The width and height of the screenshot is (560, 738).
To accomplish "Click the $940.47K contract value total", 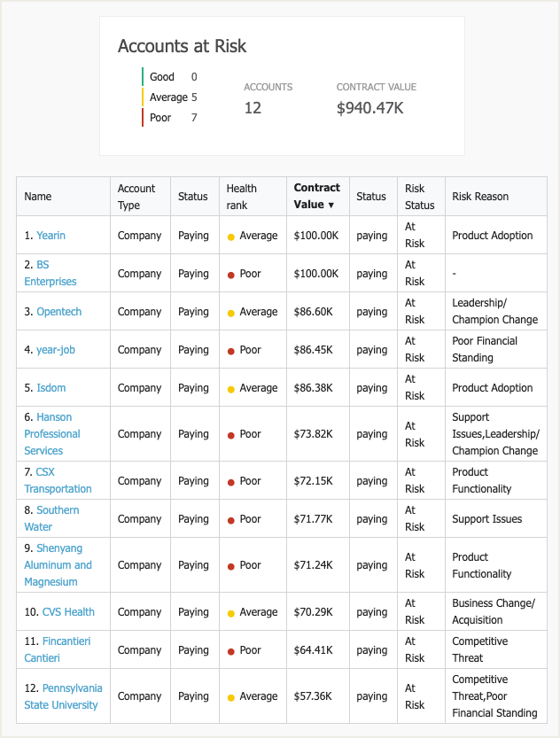I will 370,108.
